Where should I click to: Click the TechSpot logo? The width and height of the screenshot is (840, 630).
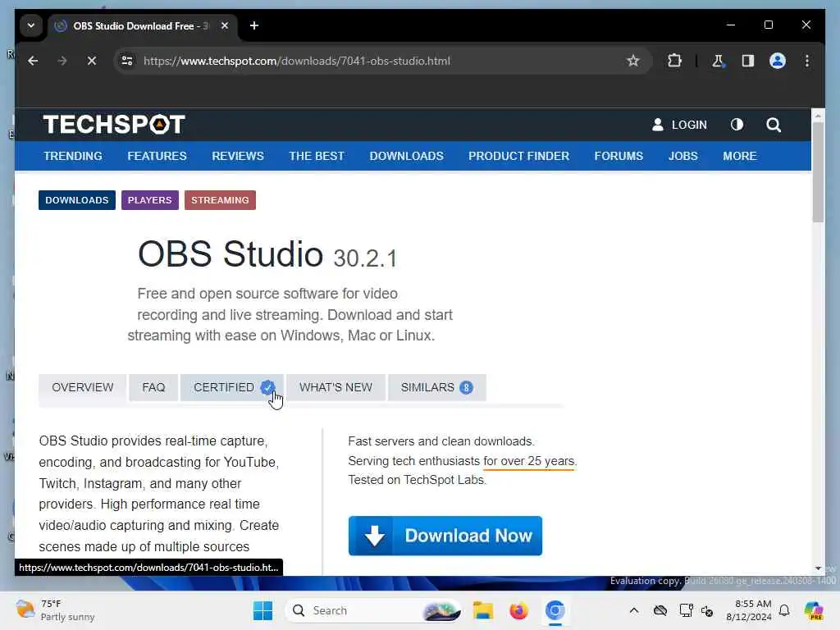[x=114, y=125]
